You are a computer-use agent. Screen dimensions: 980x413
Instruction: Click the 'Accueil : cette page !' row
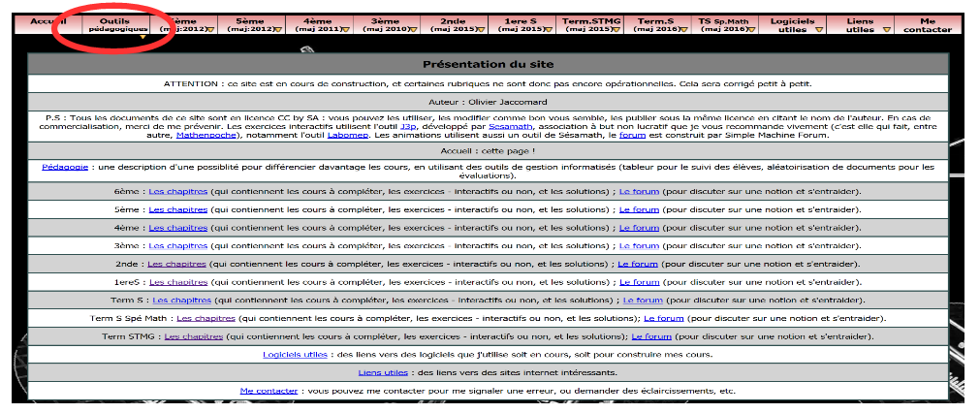(x=489, y=151)
